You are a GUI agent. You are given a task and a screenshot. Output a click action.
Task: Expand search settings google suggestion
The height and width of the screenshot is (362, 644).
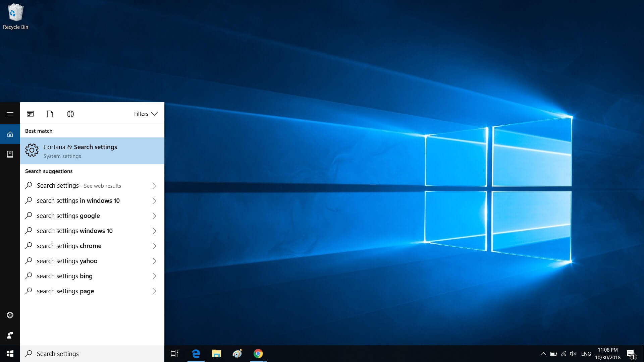point(154,215)
